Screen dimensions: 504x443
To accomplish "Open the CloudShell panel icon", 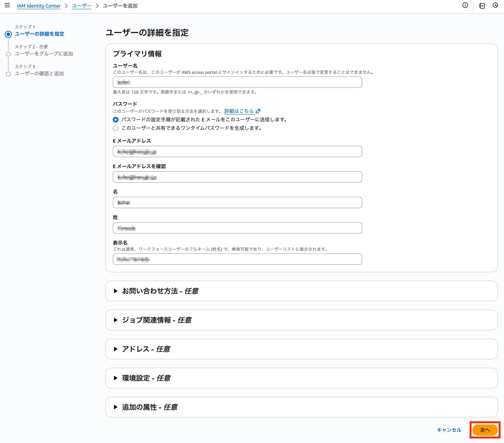I will pyautogui.click(x=482, y=6).
